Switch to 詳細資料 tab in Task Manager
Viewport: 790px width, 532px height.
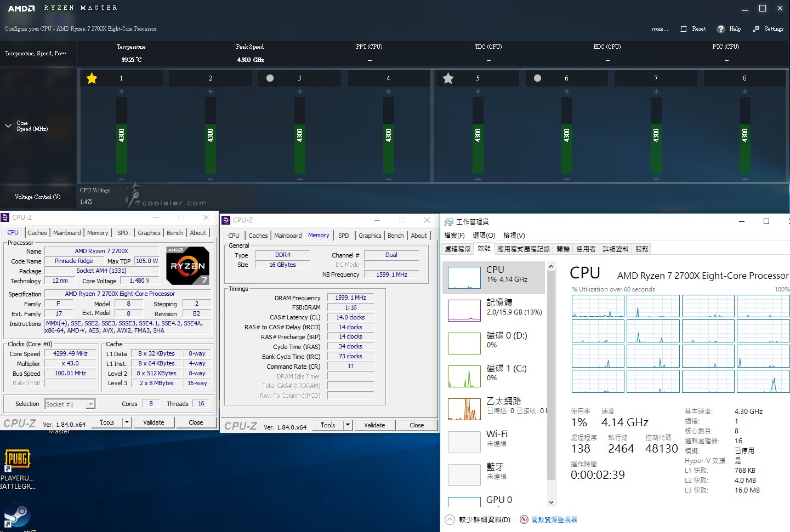pyautogui.click(x=616, y=249)
